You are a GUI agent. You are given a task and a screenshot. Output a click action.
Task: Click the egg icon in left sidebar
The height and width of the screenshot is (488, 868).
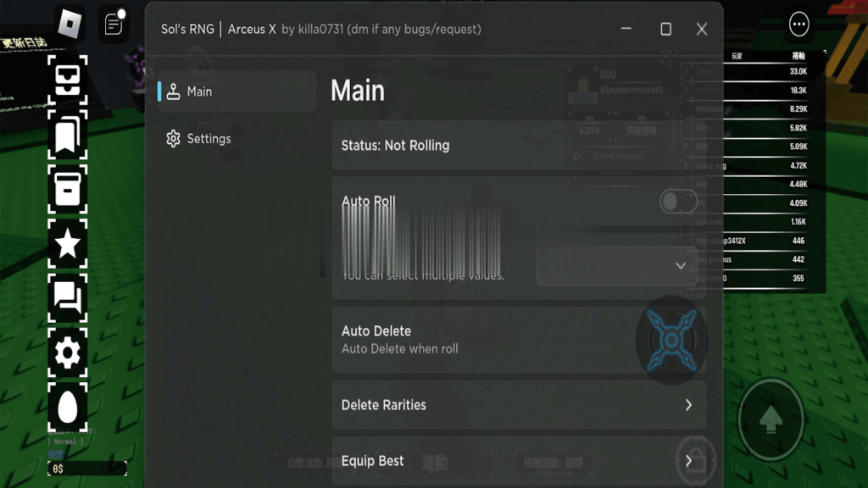click(67, 408)
